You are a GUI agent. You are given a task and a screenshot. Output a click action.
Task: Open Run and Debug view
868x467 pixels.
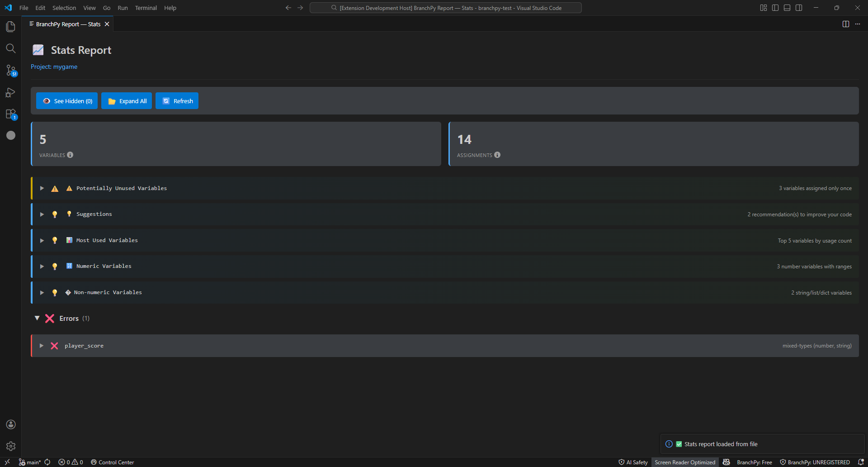tap(11, 92)
